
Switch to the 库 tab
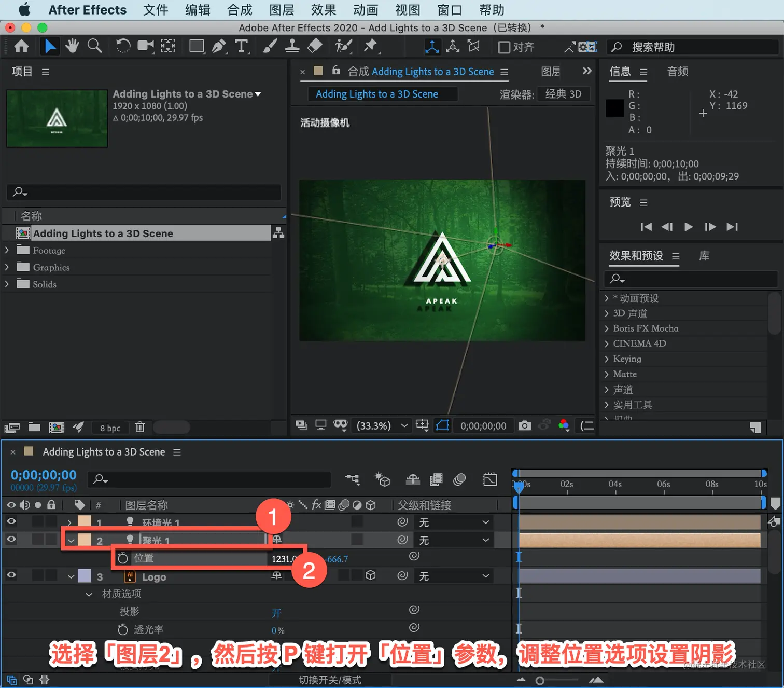point(704,256)
